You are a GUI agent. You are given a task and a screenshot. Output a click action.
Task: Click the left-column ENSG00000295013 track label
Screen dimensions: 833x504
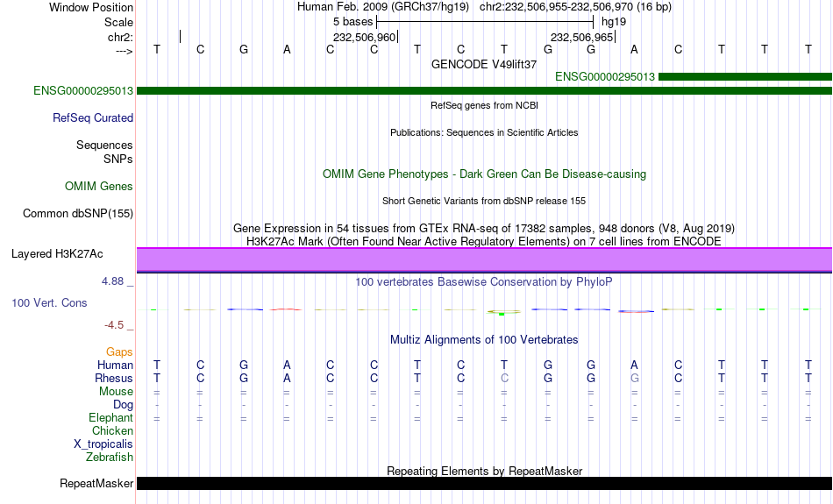[83, 91]
